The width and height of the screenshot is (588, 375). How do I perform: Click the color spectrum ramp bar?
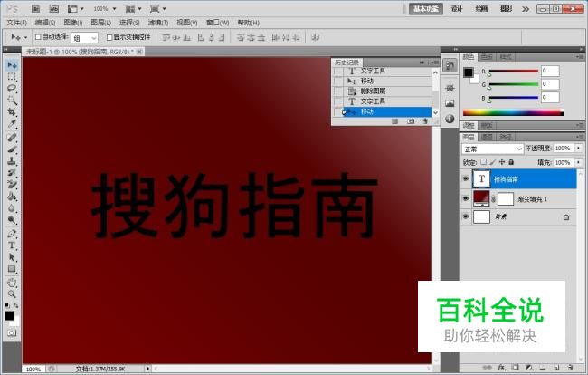514,112
